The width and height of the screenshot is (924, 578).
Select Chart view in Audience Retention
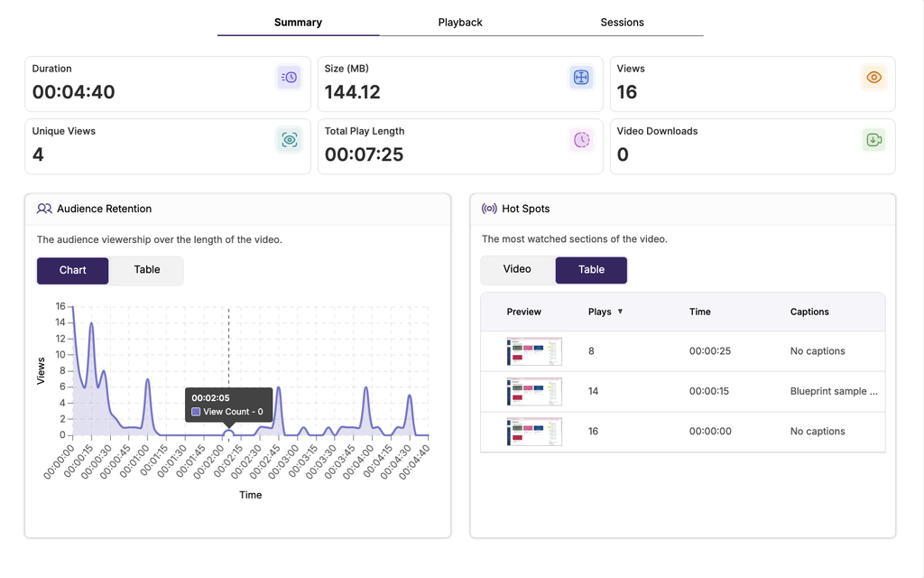72,270
